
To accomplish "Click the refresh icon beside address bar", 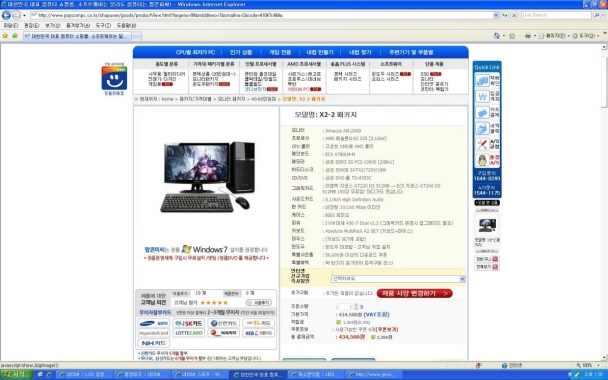I will coord(505,15).
